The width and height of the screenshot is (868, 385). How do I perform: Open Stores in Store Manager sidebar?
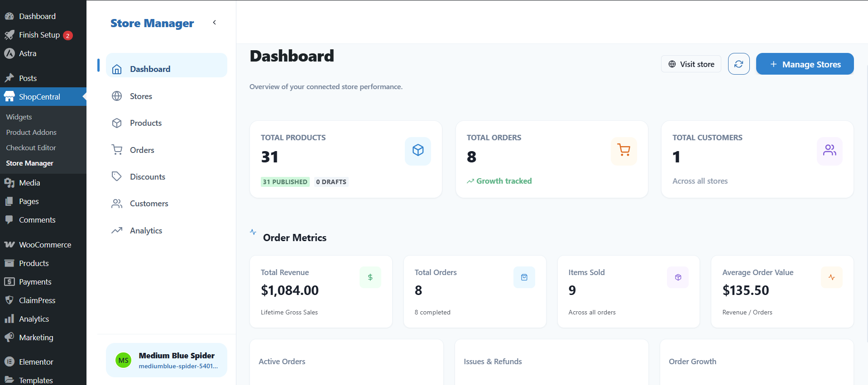[x=166, y=96]
